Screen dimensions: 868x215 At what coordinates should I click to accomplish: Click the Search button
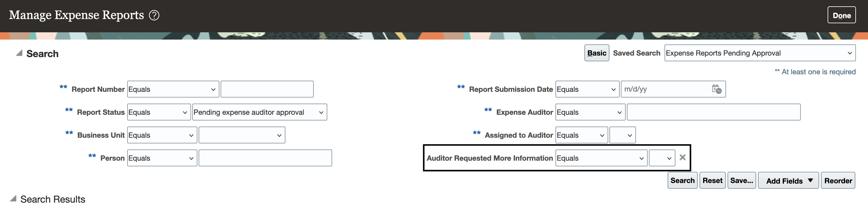(682, 180)
